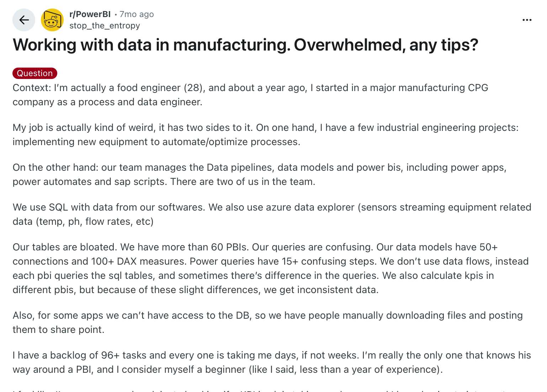
Task: Click the line starting 'power automates and sap scripts'
Action: pos(164,182)
